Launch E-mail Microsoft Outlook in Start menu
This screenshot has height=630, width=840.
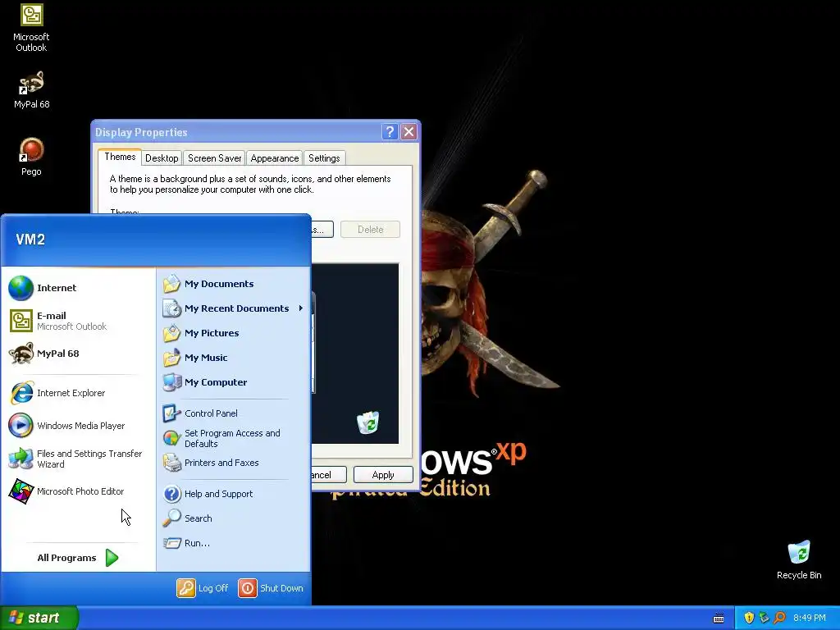(x=79, y=321)
